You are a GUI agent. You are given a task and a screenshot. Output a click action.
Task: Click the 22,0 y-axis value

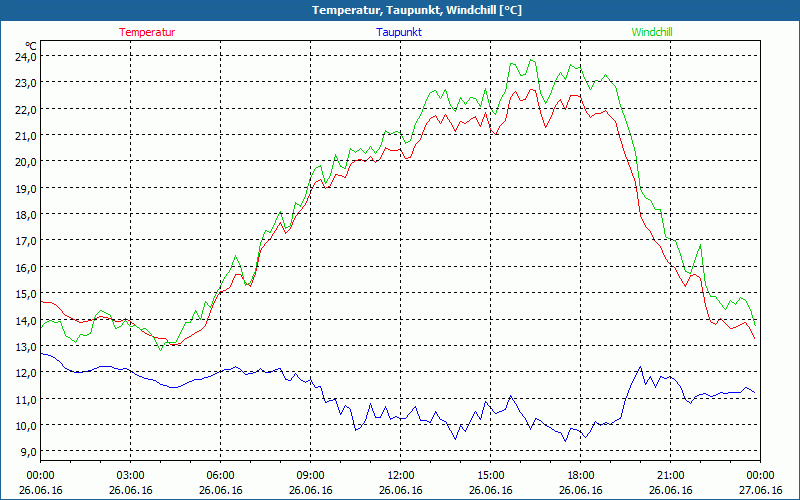coord(26,109)
